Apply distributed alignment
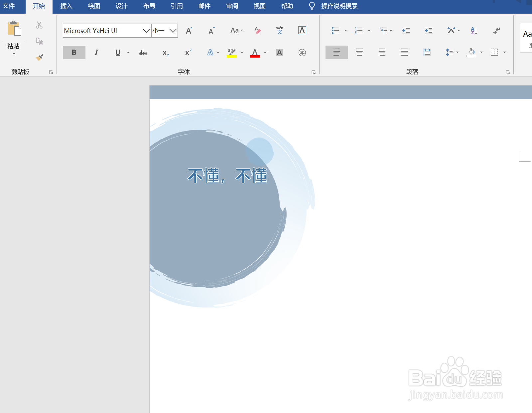532x413 pixels. point(427,52)
